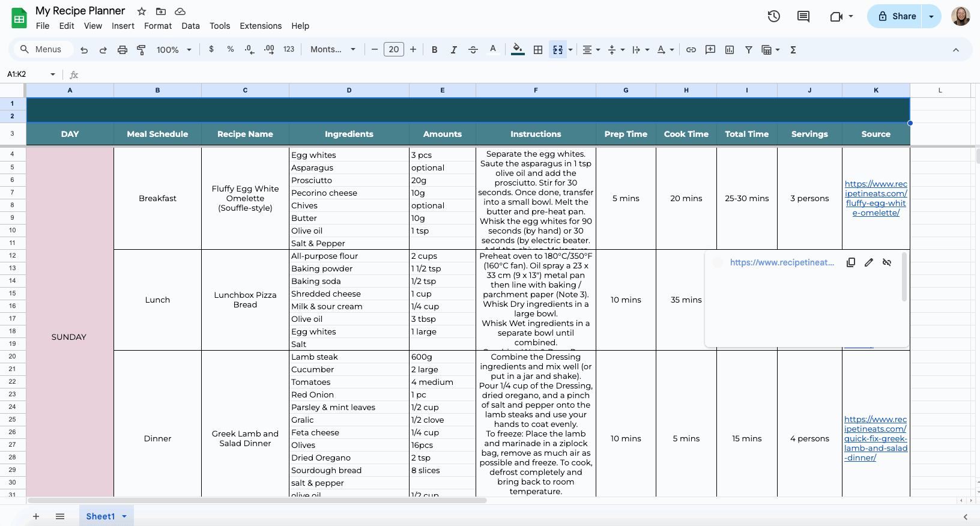
Task: Open the File menu
Action: [x=43, y=26]
